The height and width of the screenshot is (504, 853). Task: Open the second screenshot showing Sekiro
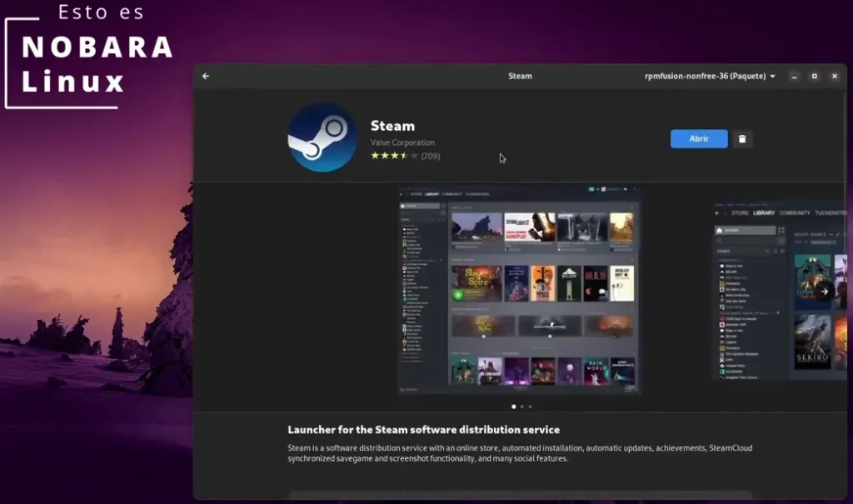pos(780,291)
